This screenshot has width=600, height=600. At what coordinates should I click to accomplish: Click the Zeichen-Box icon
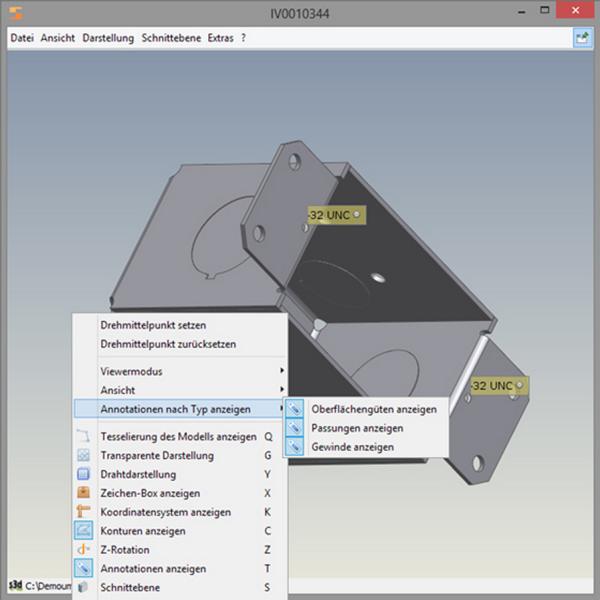coord(83,492)
